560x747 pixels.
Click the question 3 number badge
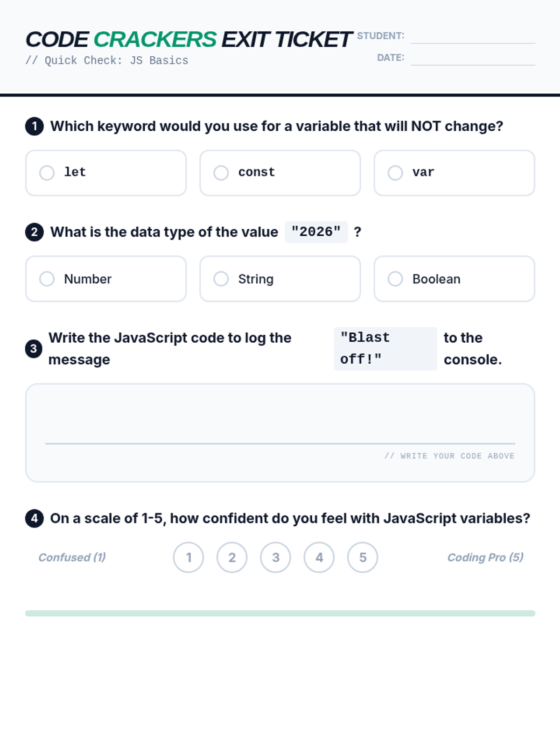pyautogui.click(x=34, y=349)
